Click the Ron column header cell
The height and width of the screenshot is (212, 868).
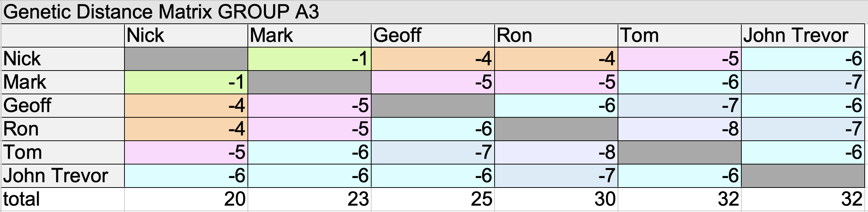pyautogui.click(x=556, y=35)
